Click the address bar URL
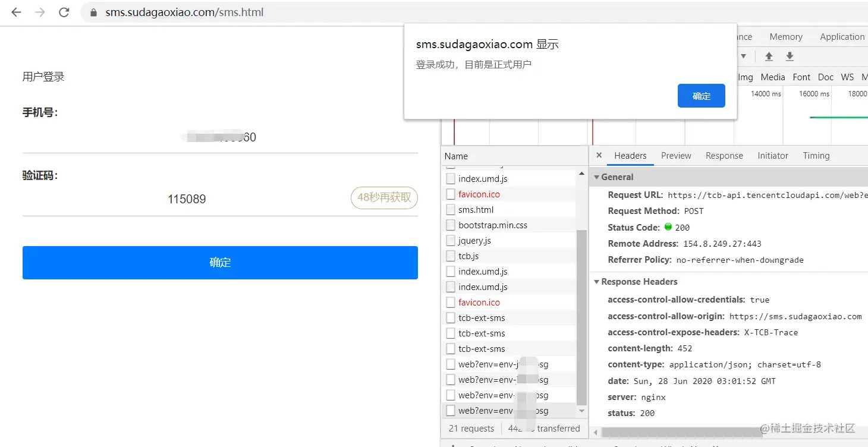868x447 pixels. tap(184, 12)
